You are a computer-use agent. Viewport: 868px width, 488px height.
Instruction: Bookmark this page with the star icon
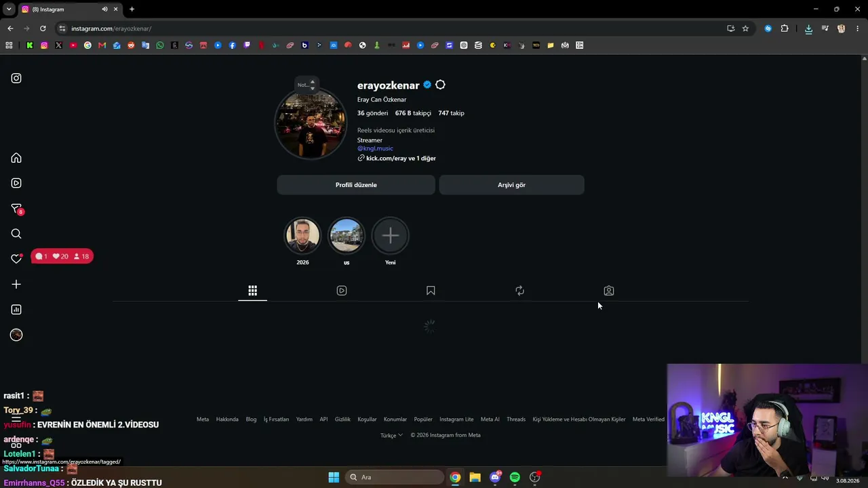pos(745,28)
